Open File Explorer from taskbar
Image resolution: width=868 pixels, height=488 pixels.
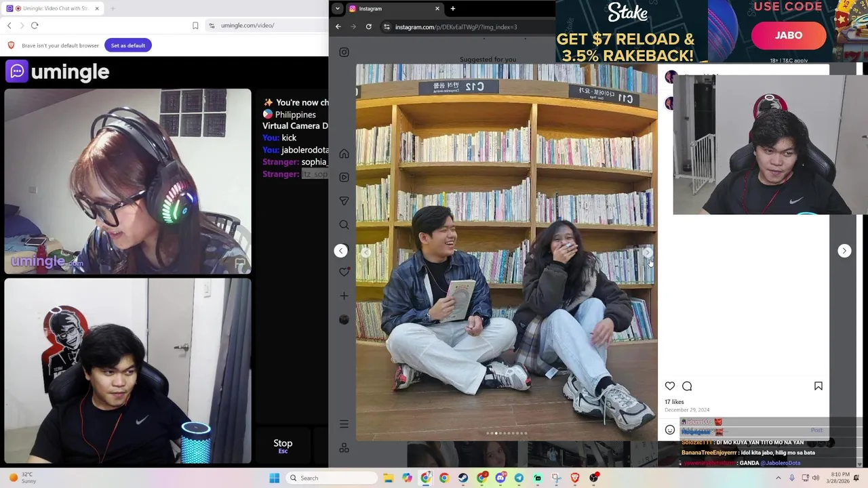pos(389,478)
